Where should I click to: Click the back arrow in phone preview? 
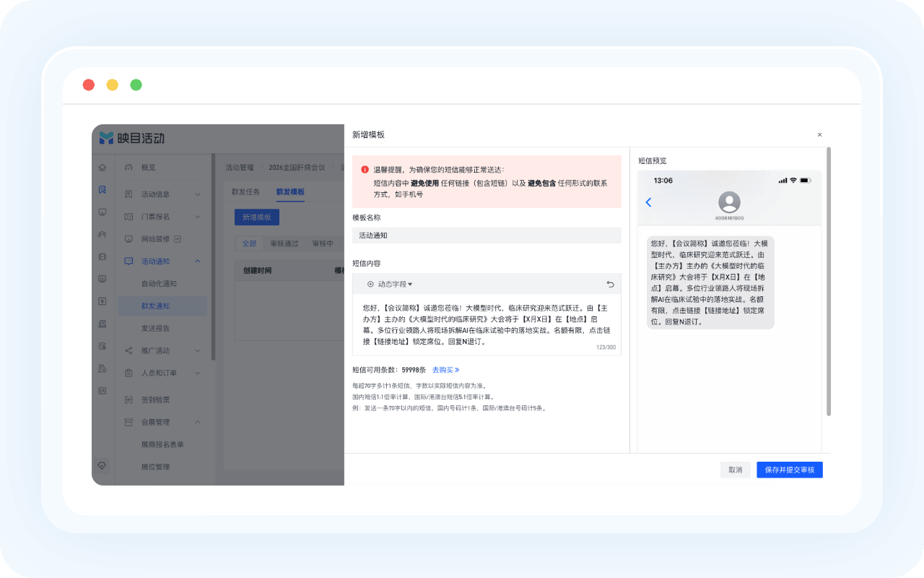(648, 202)
